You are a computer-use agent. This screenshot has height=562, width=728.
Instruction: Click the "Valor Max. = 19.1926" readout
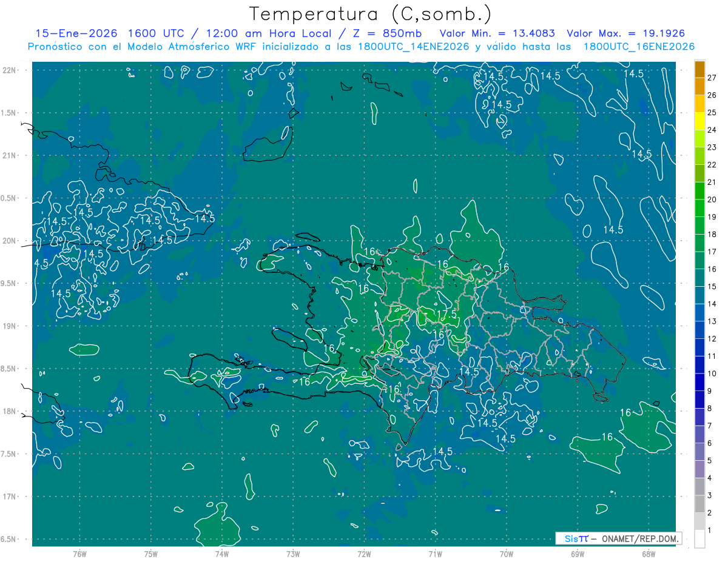(626, 33)
